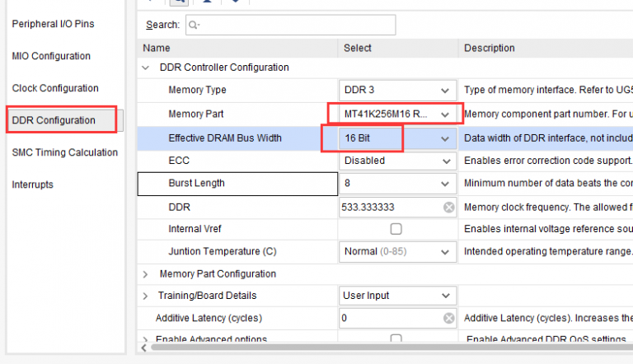Open the SMC Timing Calculation page
This screenshot has width=633, height=364.
64,152
